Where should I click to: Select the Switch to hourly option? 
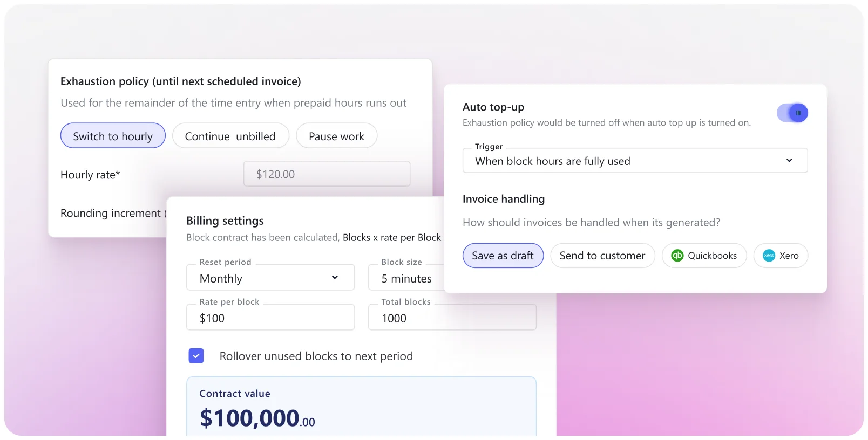point(113,136)
